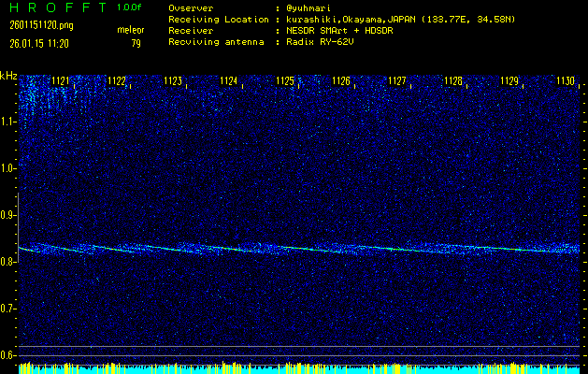Click the 1130 time marker
The height and width of the screenshot is (374, 588).
[566, 82]
